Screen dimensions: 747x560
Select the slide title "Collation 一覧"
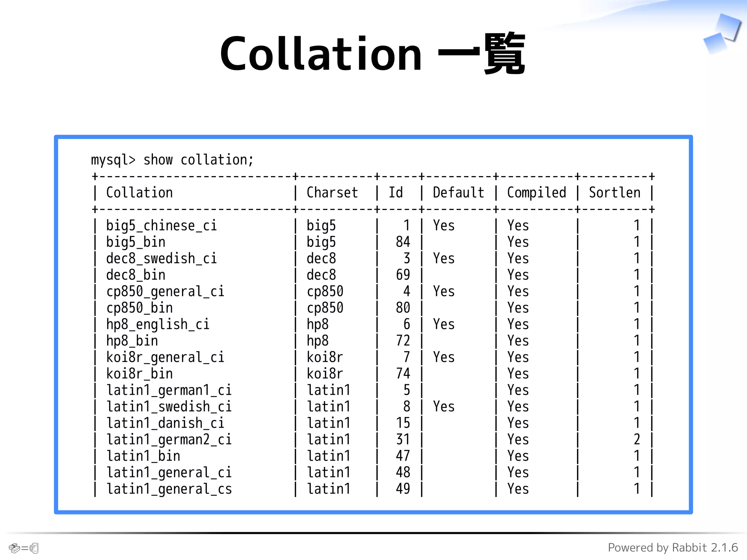click(x=372, y=54)
